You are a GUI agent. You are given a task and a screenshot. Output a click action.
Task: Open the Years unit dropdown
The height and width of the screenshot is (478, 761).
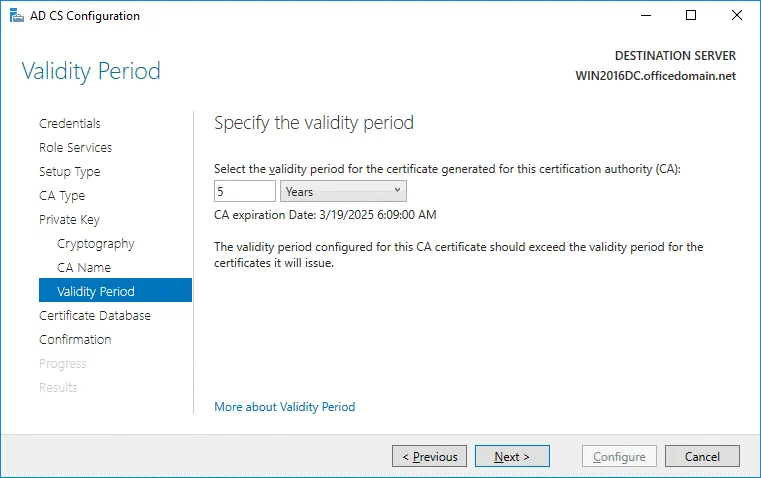(343, 191)
